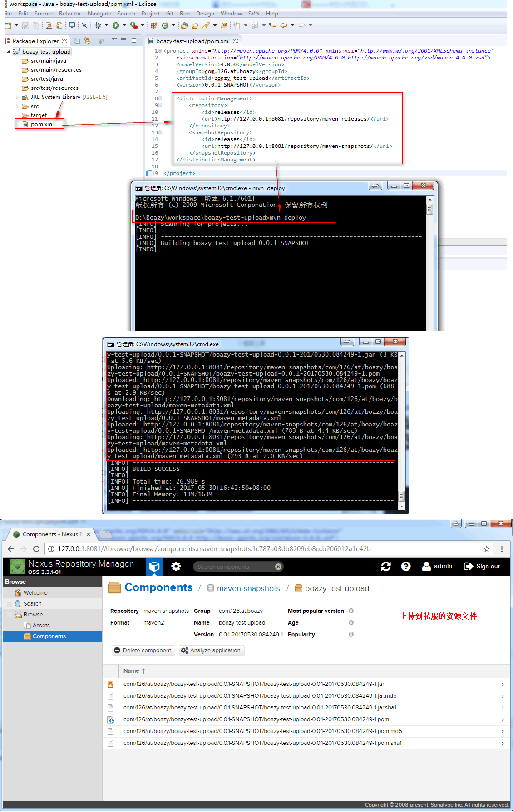Click the Last Edit Location arrow icon
The height and width of the screenshot is (812, 513).
pos(273,25)
